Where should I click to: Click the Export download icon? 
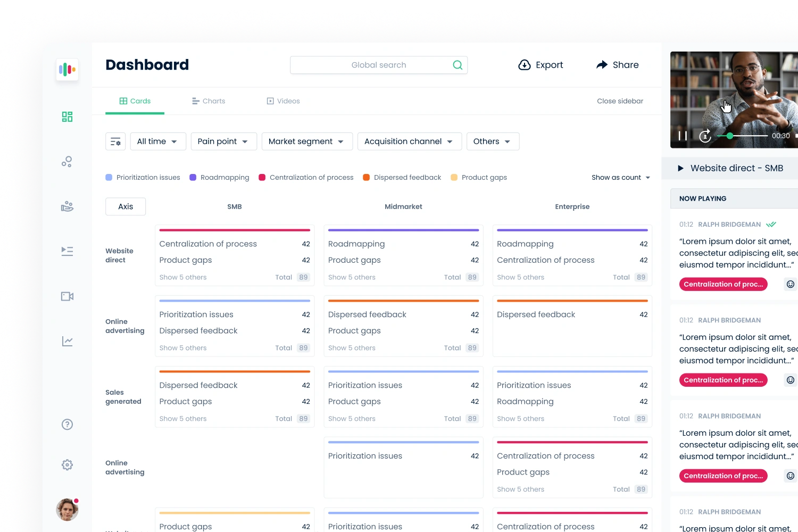tap(525, 65)
